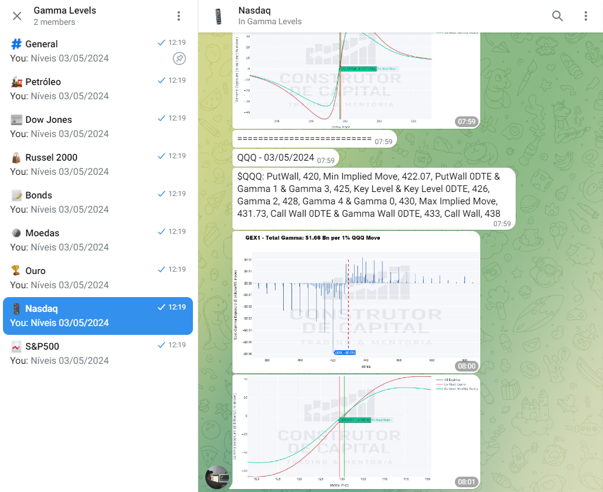
Task: Click 'You: Níveis 03/05/2024' preview under Ouro
Action: tap(59, 285)
